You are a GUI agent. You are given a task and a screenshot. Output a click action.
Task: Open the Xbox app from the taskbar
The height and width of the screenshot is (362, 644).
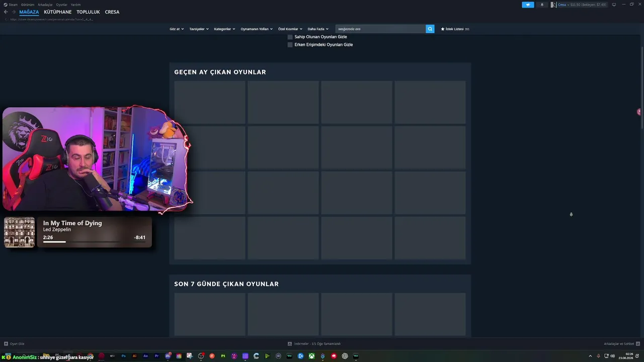tap(311, 356)
